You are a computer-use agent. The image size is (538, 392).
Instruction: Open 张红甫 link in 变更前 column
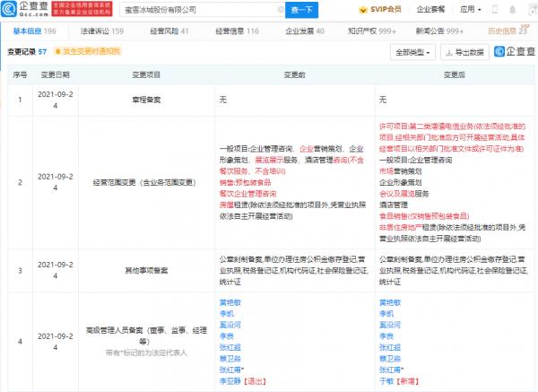231,370
